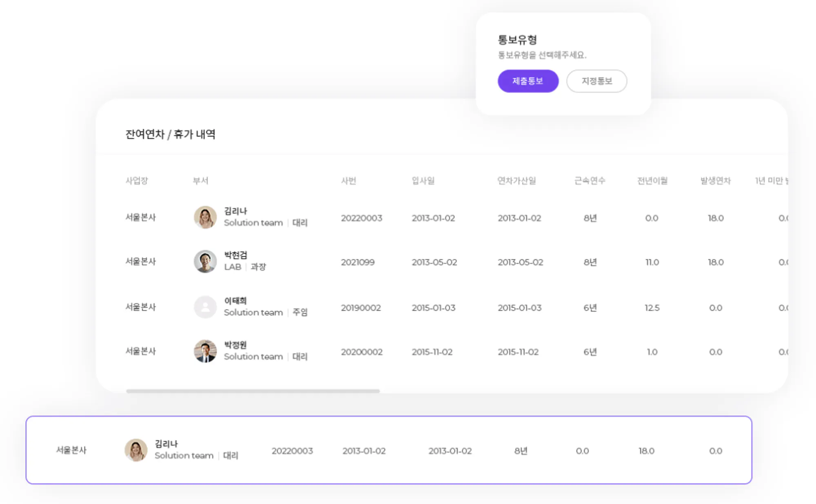816x504 pixels.
Task: Click 박정원's carryover value 1.0
Action: (652, 352)
